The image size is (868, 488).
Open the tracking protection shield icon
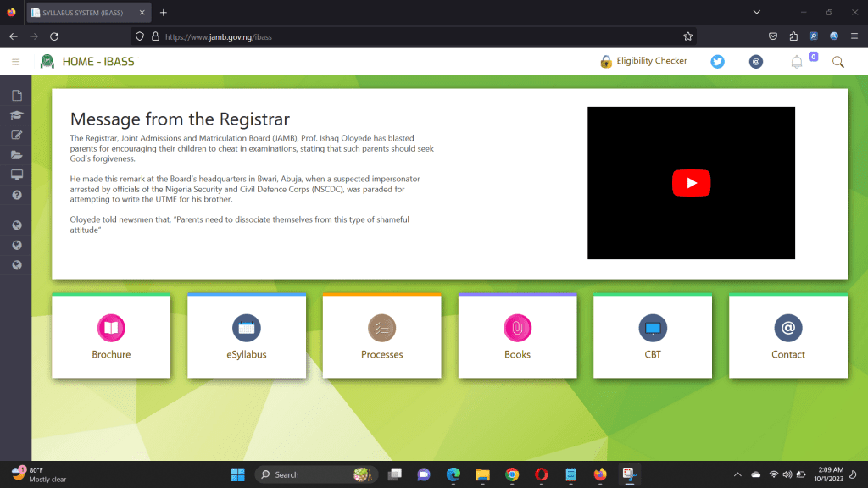tap(140, 36)
